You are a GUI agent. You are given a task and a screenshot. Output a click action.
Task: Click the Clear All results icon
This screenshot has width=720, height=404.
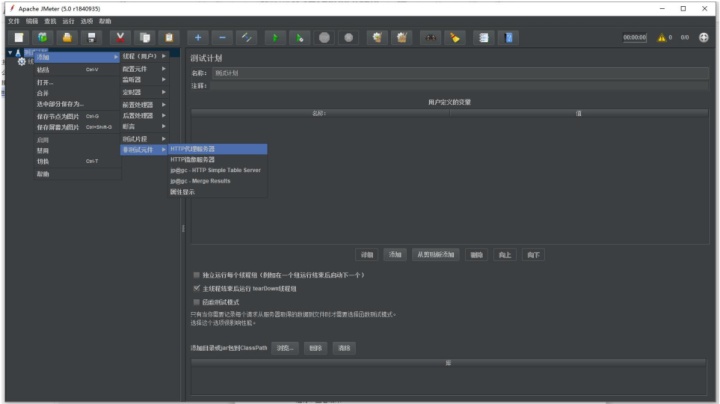click(402, 38)
